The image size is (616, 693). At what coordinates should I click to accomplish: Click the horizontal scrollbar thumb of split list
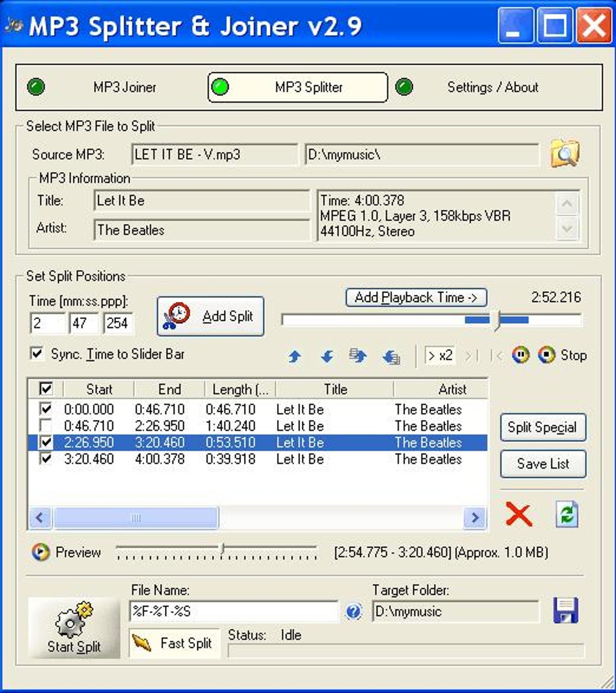136,518
